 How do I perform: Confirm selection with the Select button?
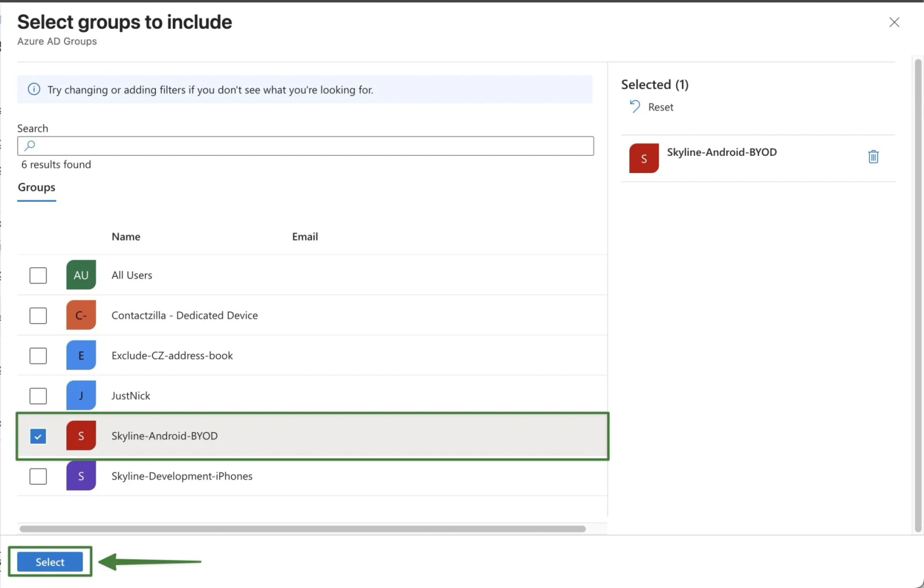point(50,562)
